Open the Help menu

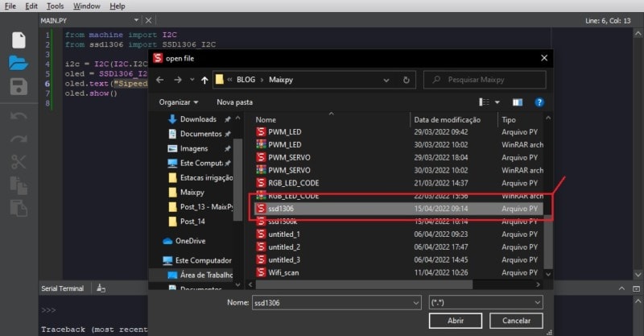click(x=118, y=6)
